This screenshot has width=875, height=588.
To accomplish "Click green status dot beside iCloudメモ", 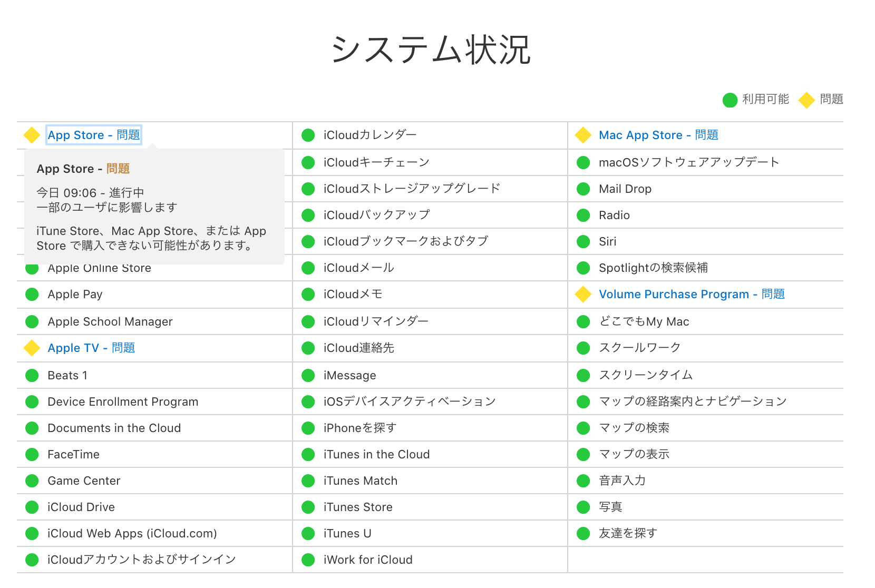I will pyautogui.click(x=308, y=295).
